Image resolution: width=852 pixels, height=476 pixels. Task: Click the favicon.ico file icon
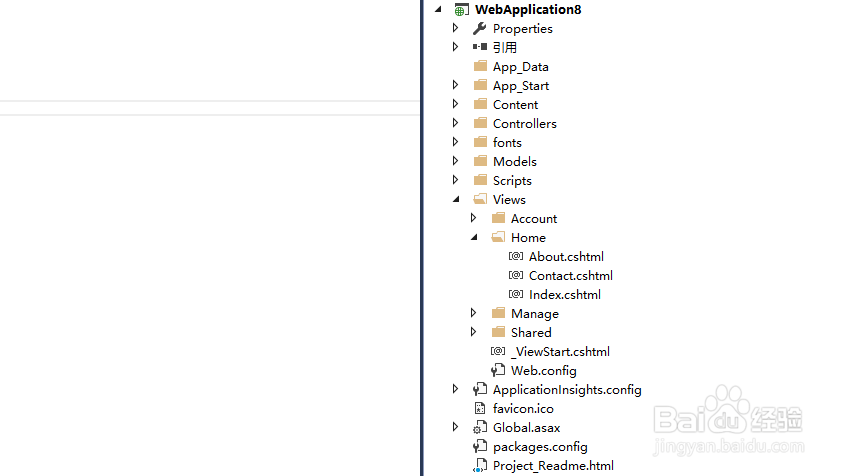point(480,409)
